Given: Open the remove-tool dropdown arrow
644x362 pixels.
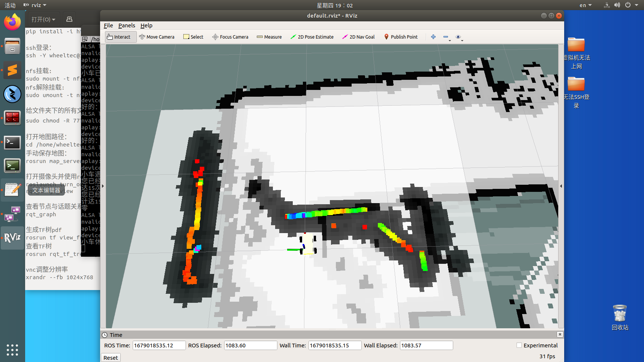Looking at the screenshot, I should [450, 40].
